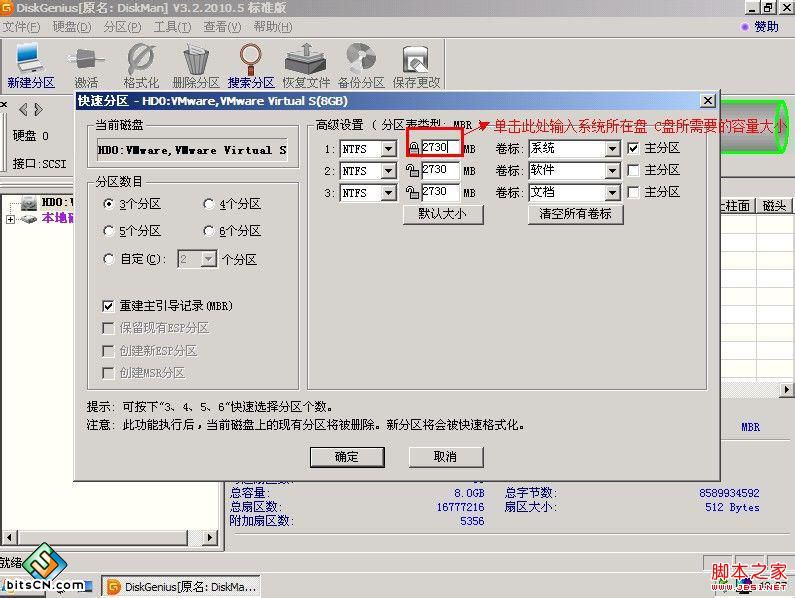The height and width of the screenshot is (598, 795).
Task: Toggle 重建主引导记录(MBR) checkbox
Action: (108, 306)
